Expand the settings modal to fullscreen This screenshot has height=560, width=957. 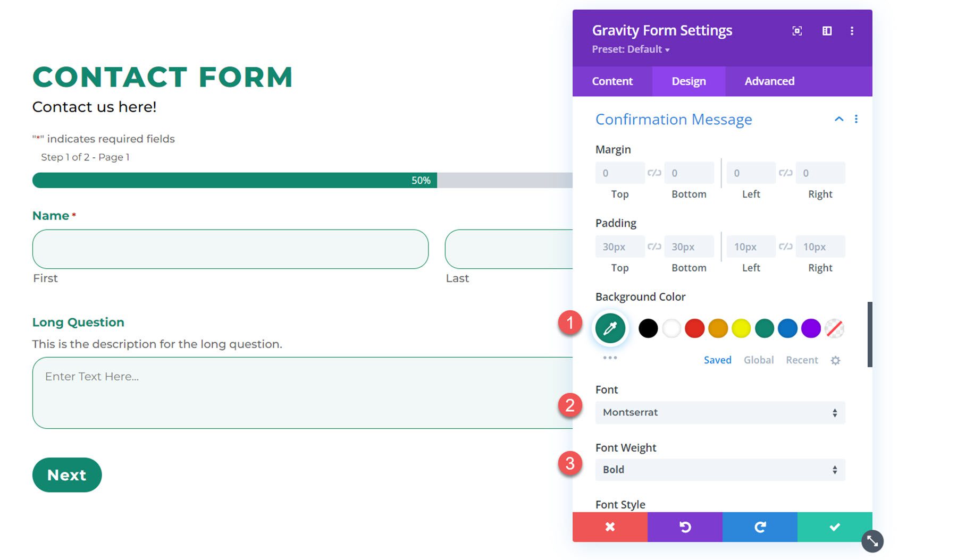(x=797, y=31)
